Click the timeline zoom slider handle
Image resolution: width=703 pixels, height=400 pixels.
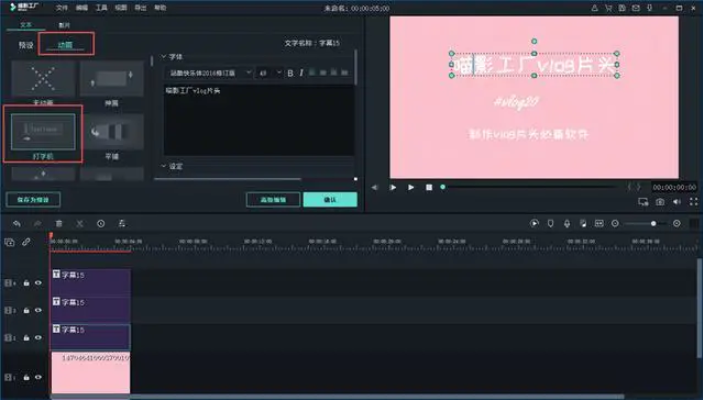653,223
